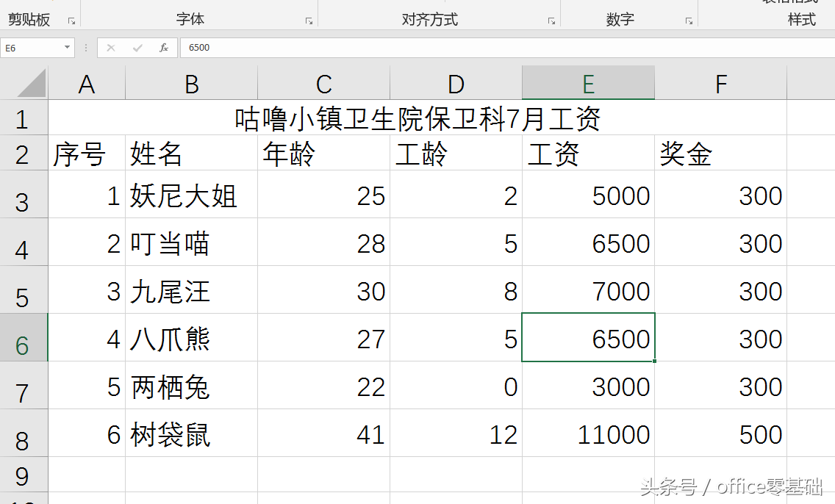Click the 姓名 header cell
Viewport: 835px width, 504px height.
click(192, 153)
